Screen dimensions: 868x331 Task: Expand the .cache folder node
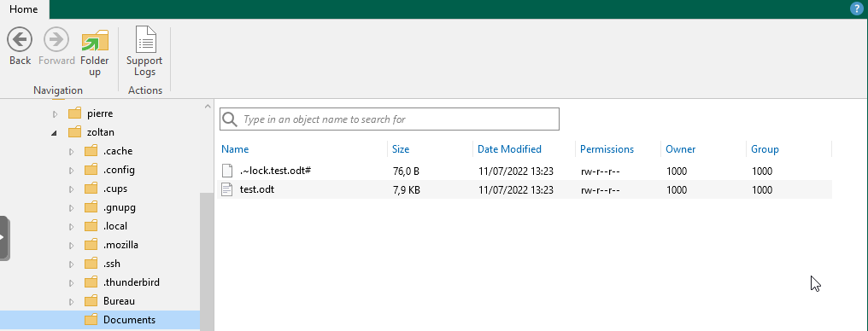pyautogui.click(x=71, y=151)
